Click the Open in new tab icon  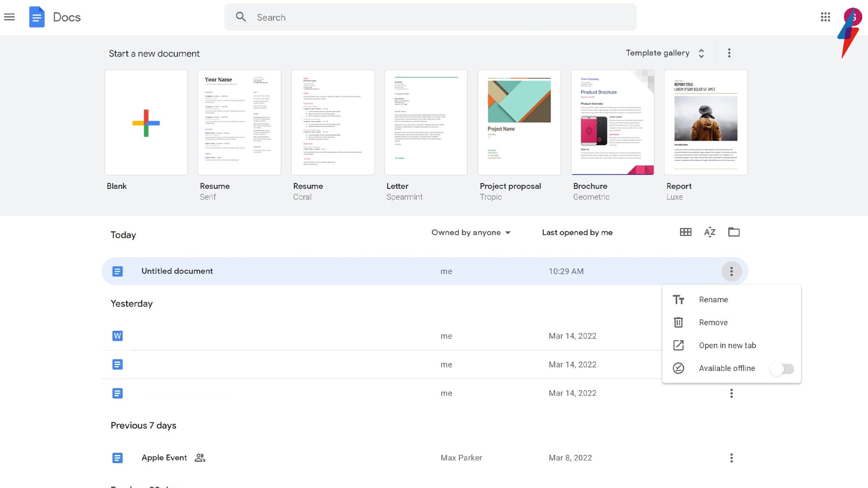click(x=679, y=345)
